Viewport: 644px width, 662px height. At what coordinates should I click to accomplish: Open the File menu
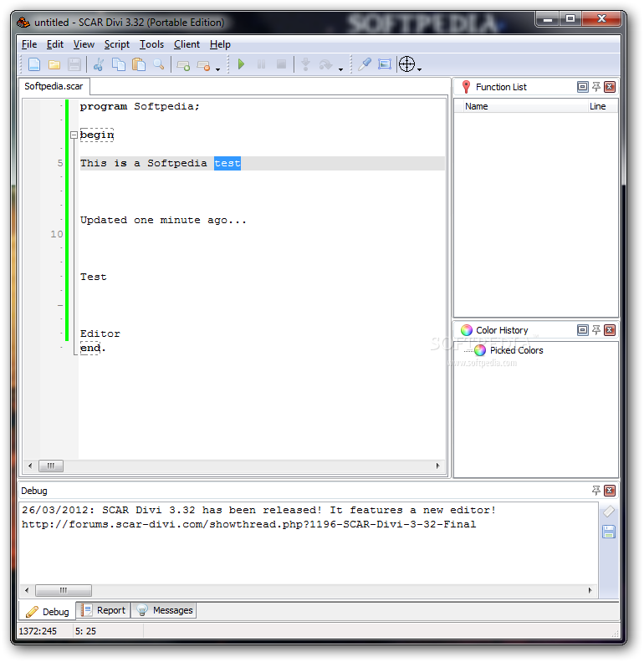tap(29, 44)
